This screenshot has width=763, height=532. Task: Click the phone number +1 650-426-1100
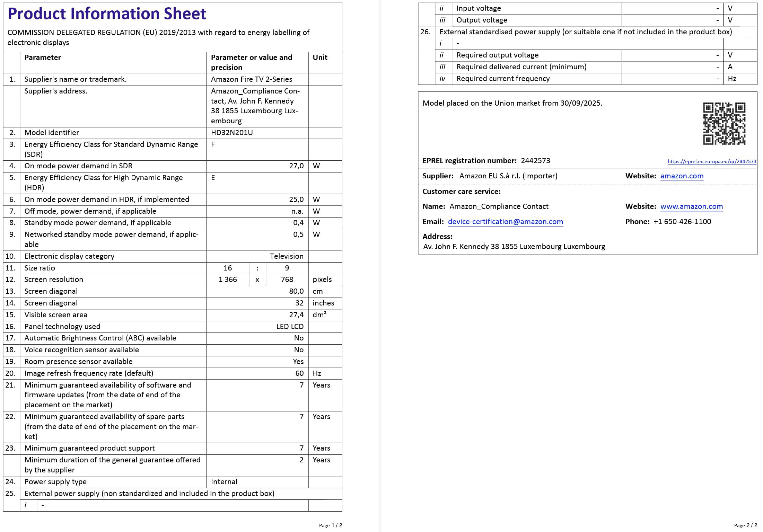coord(682,222)
